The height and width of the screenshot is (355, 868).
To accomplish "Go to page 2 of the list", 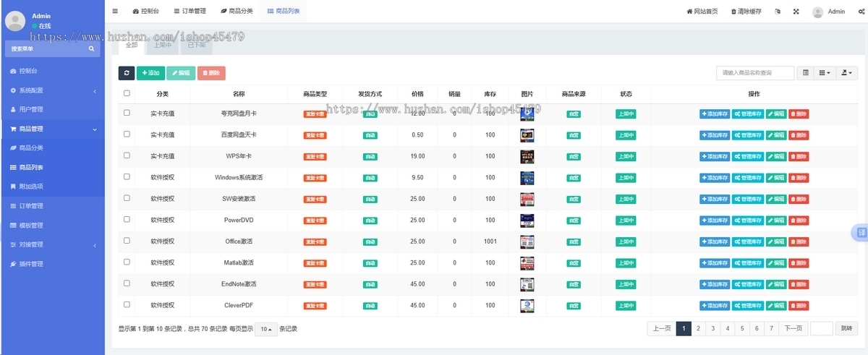I will tap(698, 328).
